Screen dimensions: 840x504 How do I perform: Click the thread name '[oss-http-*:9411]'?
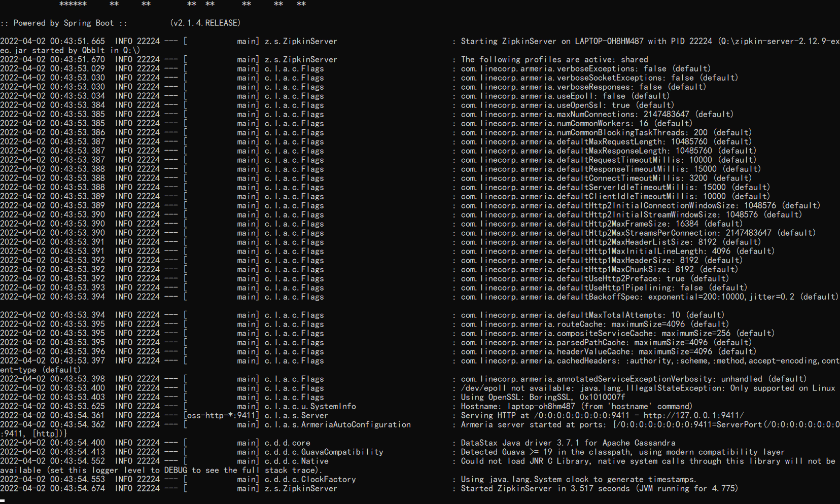click(x=221, y=415)
